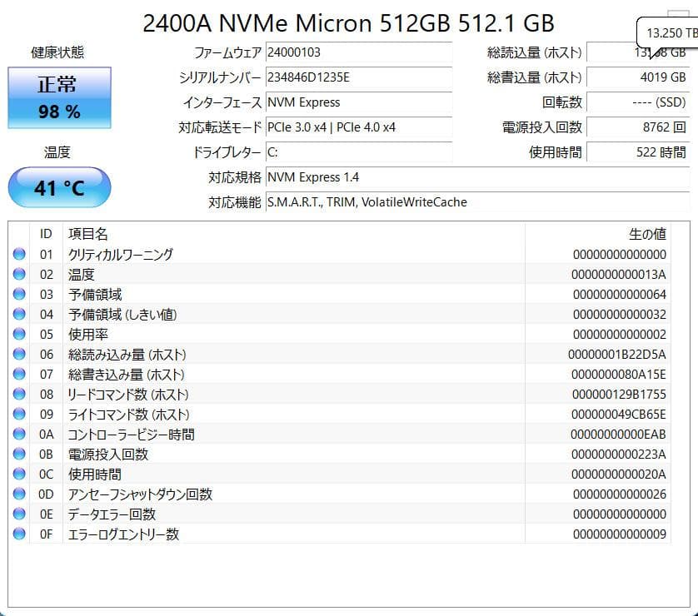The image size is (698, 616).
Task: Click the status icon beside 使用率
Action: click(19, 334)
